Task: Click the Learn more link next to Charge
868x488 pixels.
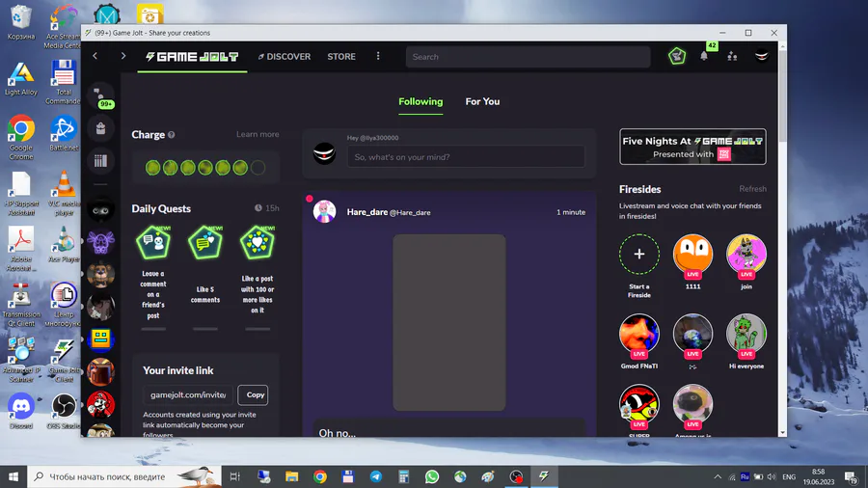Action: pyautogui.click(x=258, y=134)
